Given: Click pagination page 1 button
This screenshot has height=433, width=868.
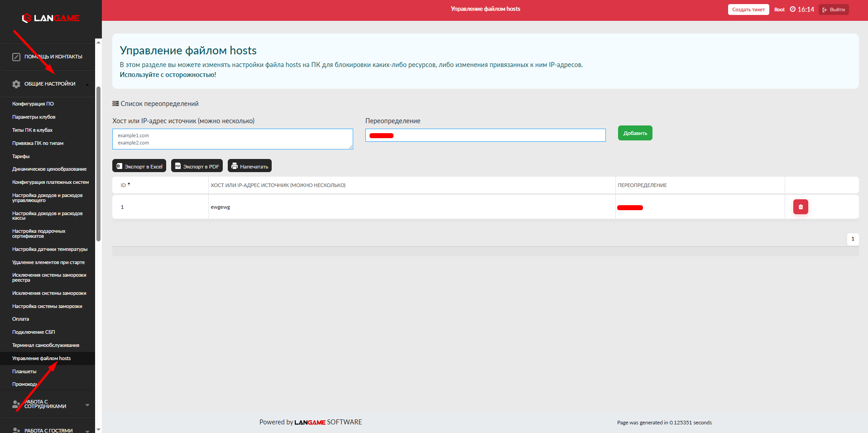Looking at the screenshot, I should click(x=853, y=239).
